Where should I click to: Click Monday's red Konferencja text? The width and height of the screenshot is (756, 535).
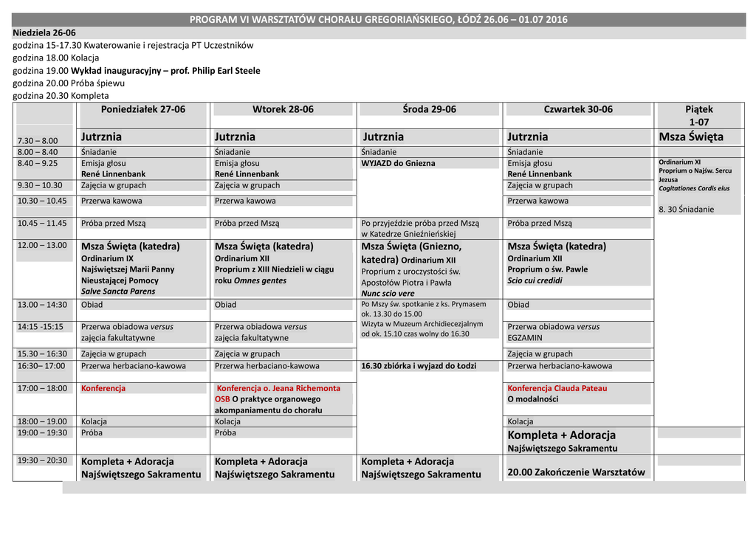(103, 388)
